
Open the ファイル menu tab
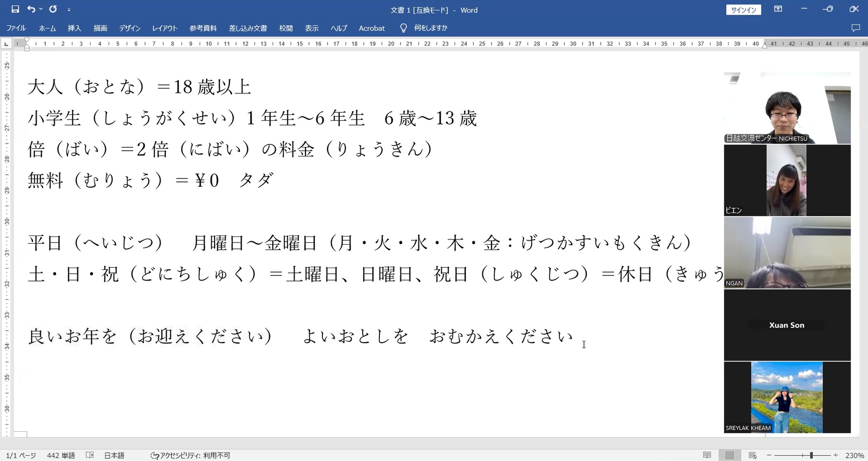(16, 28)
